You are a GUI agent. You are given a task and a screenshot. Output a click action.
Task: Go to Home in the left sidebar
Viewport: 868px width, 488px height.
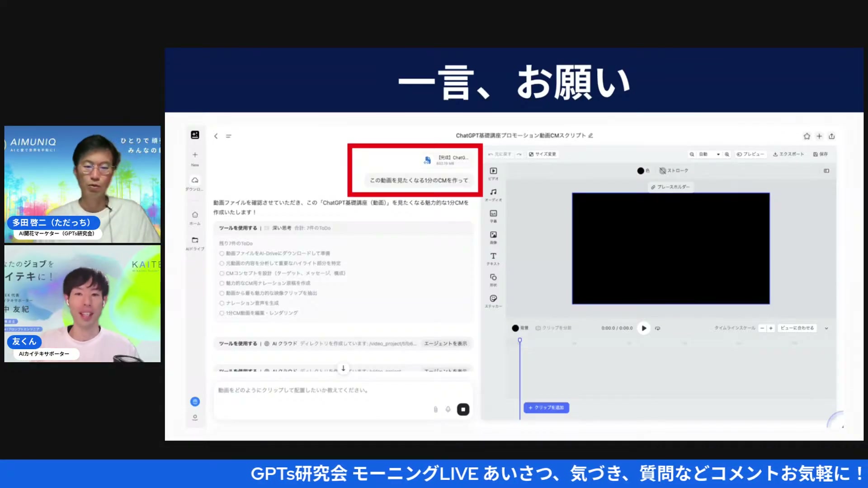coord(195,215)
